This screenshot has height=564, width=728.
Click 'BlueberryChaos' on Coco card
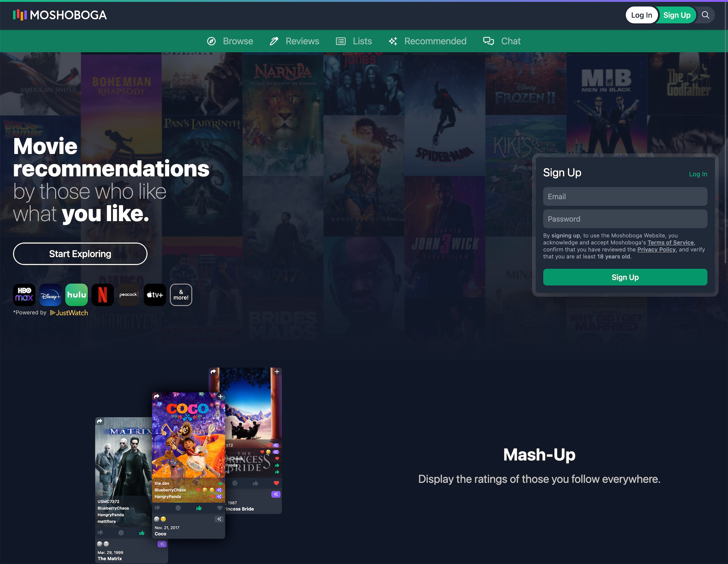(170, 490)
